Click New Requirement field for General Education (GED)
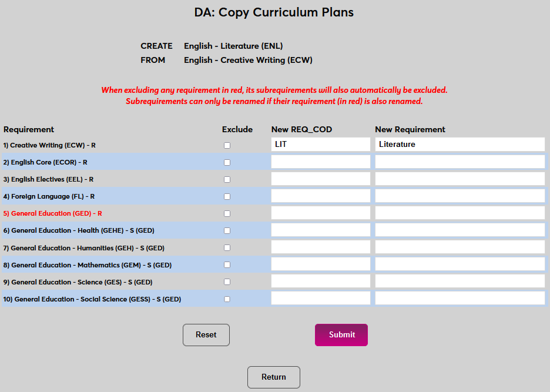This screenshot has height=392, width=550. tap(460, 213)
